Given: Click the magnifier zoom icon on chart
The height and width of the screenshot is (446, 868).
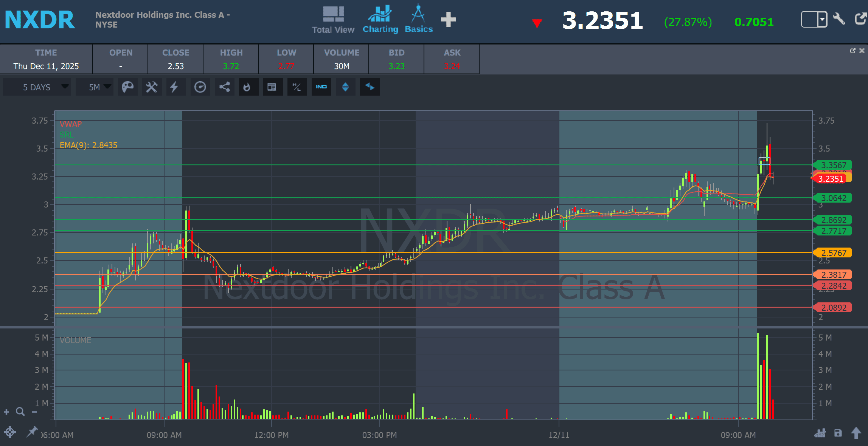Looking at the screenshot, I should [x=20, y=412].
